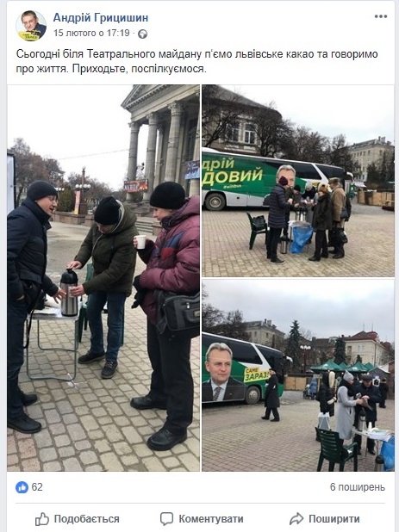Click the thumbs-up icon next to Подобається

click(x=42, y=519)
